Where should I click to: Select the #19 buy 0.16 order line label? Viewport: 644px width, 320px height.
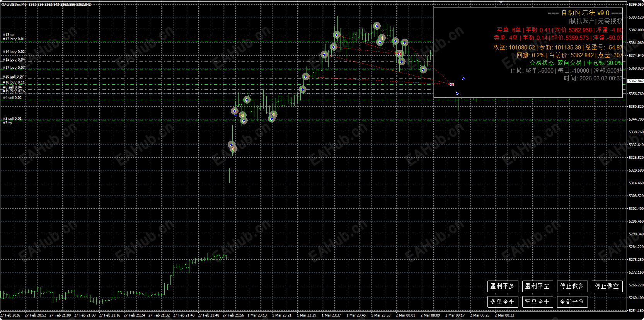[14, 91]
